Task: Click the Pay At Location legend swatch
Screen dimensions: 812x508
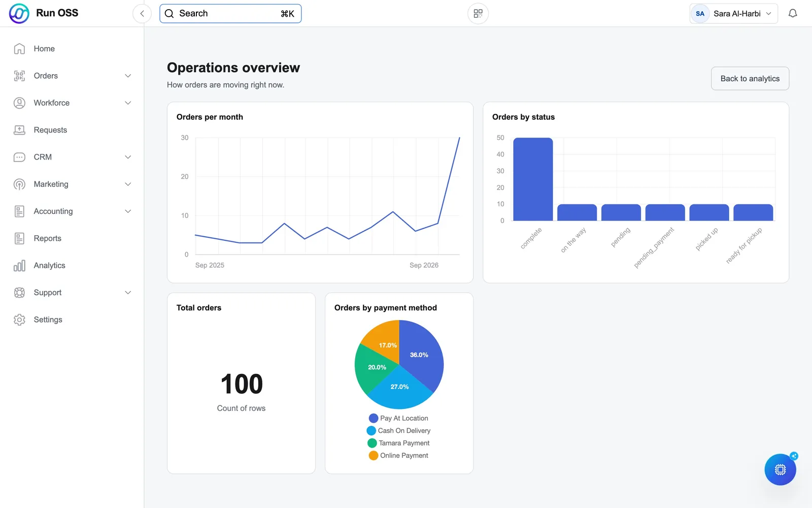Action: tap(374, 418)
